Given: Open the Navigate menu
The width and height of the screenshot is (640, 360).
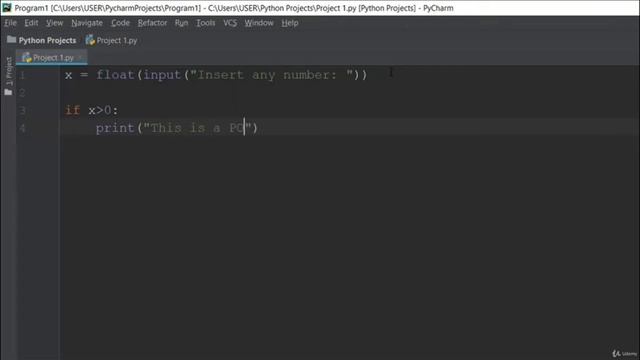Looking at the screenshot, I should tap(87, 23).
